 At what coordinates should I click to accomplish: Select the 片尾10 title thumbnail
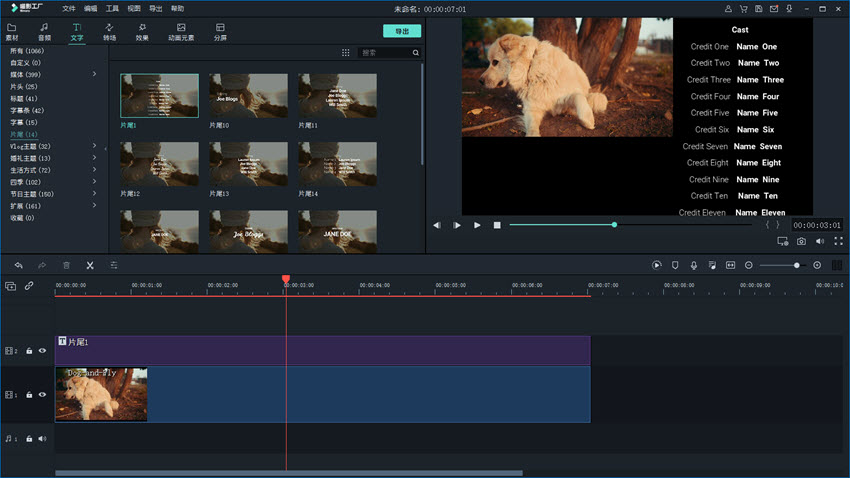[x=248, y=96]
